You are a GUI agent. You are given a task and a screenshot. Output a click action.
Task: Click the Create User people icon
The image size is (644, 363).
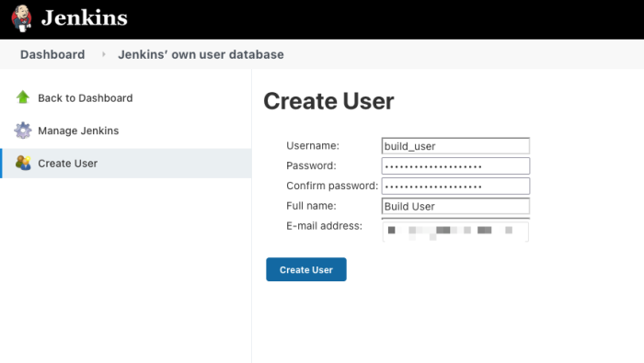(23, 163)
